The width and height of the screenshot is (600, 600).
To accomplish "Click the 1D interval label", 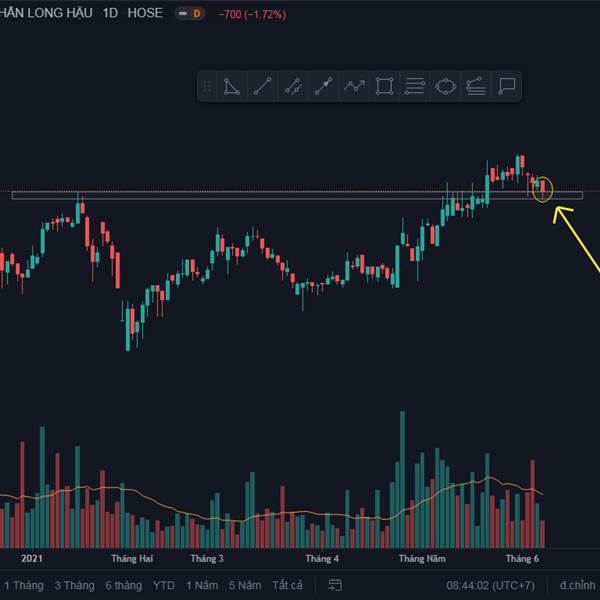I will [110, 13].
